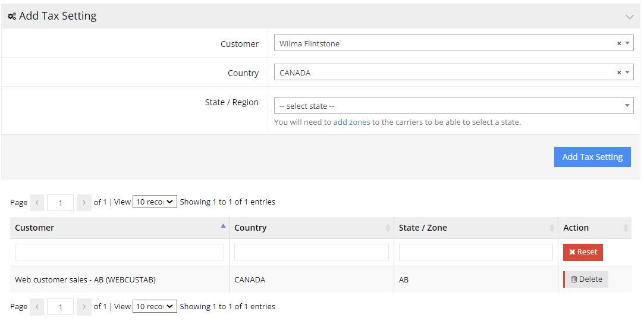Click the Add Tax Setting blue button
This screenshot has height=327, width=644.
(592, 157)
